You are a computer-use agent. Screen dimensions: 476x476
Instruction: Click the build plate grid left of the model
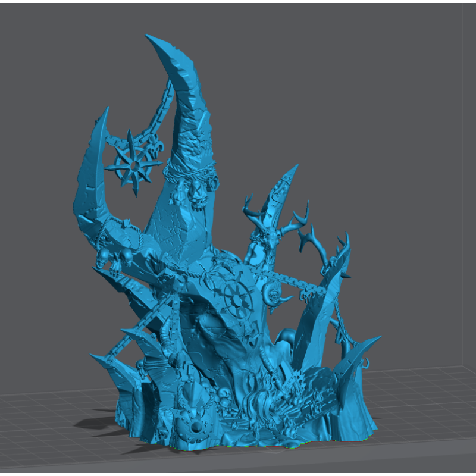tap(42, 416)
